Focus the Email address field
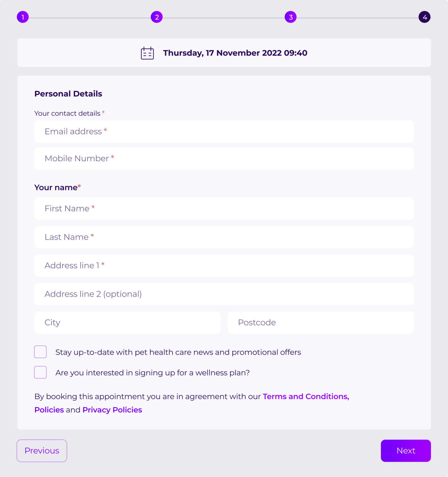Screen dimensions: 448x477 tap(224, 132)
